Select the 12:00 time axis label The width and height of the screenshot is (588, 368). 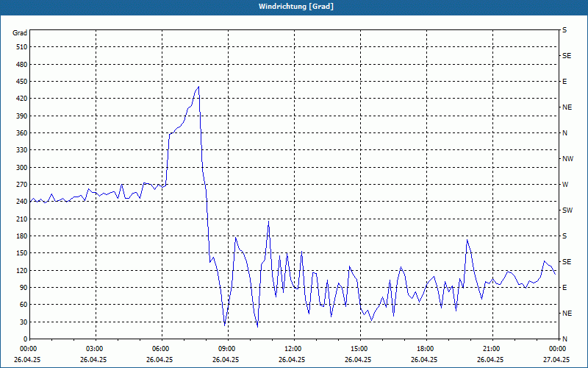pyautogui.click(x=293, y=349)
